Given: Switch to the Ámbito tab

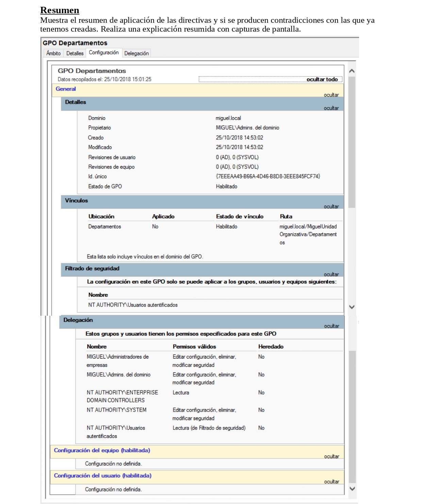Looking at the screenshot, I should (x=53, y=53).
